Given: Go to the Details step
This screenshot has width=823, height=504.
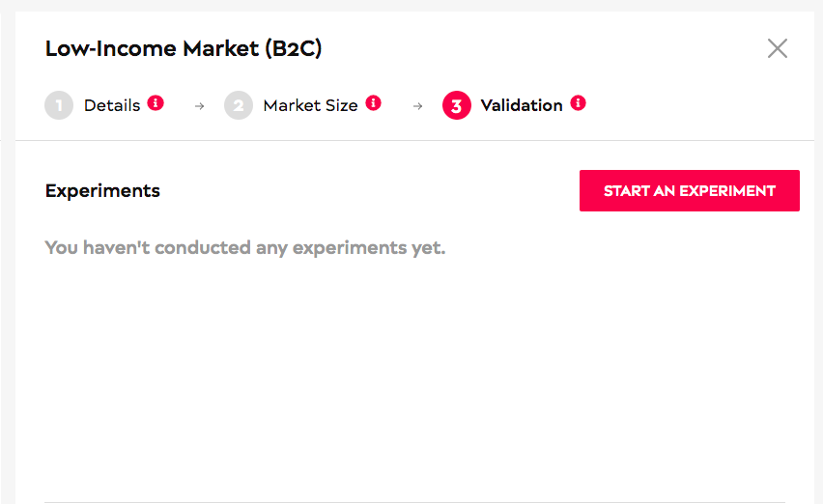Looking at the screenshot, I should point(112,105).
